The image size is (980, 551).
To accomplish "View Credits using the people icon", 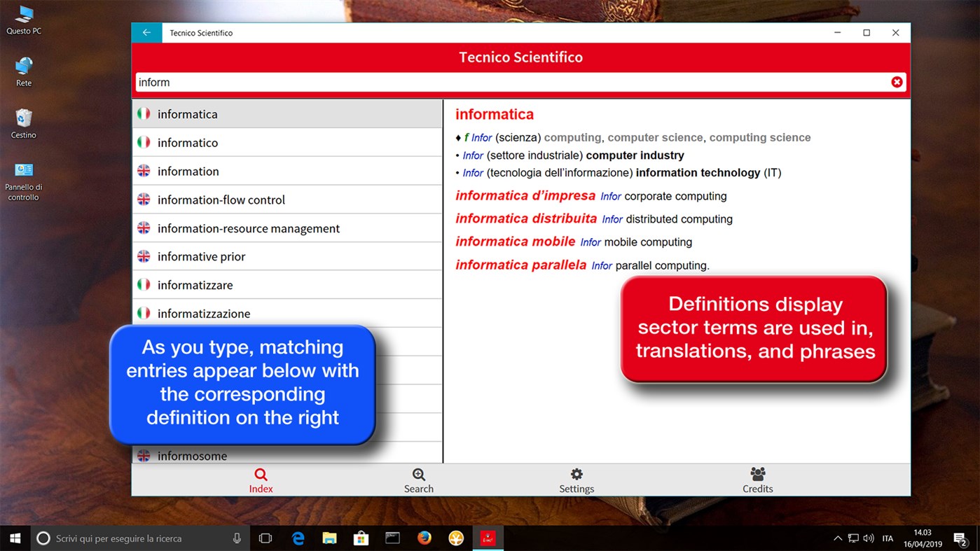I will coord(757,480).
